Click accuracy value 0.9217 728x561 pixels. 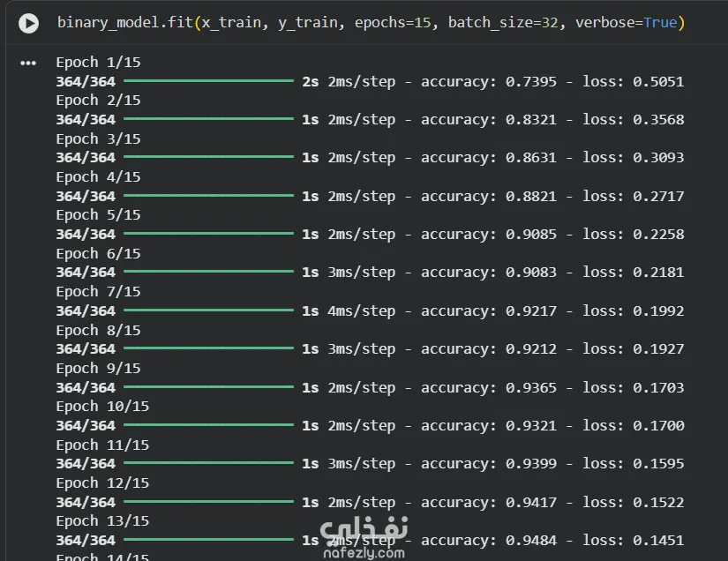531,310
